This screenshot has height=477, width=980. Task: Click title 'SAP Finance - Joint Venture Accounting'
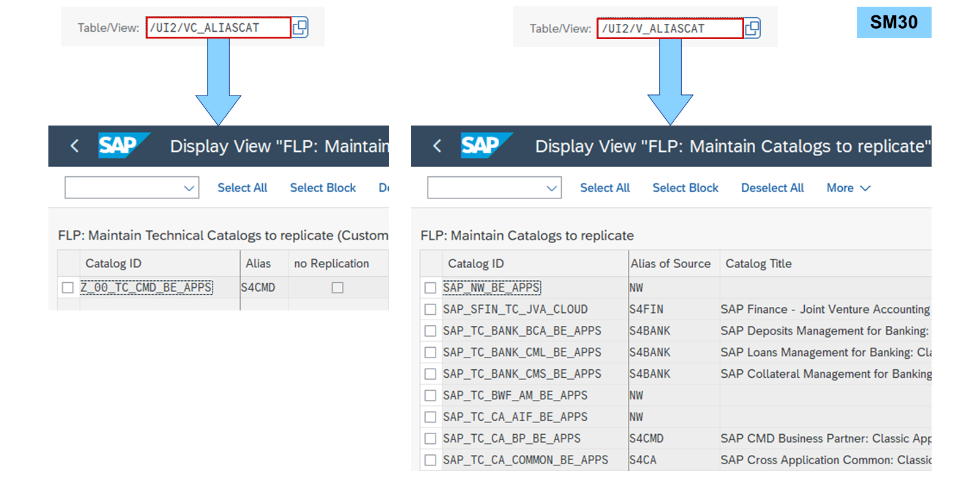coord(826,309)
